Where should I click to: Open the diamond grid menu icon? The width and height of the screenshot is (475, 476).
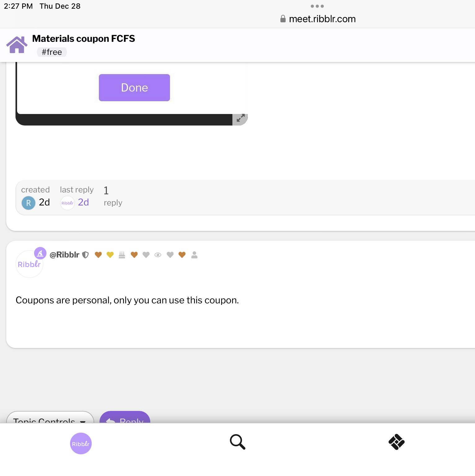click(396, 442)
